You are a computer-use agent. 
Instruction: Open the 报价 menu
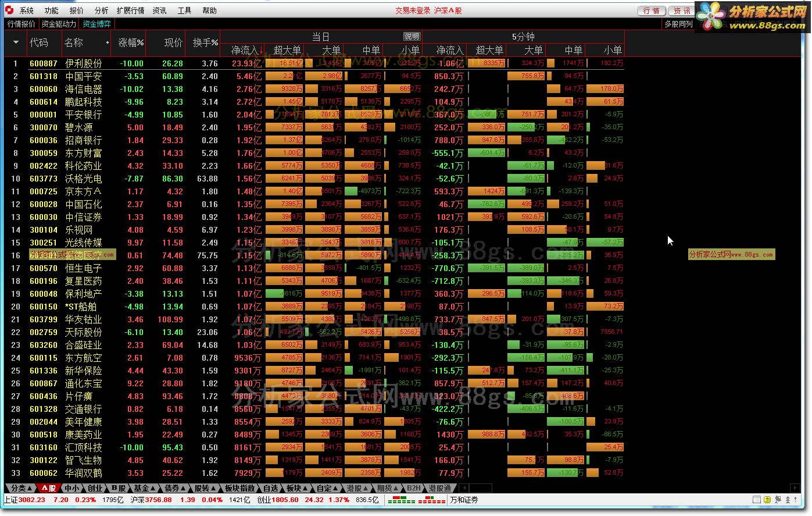(76, 10)
